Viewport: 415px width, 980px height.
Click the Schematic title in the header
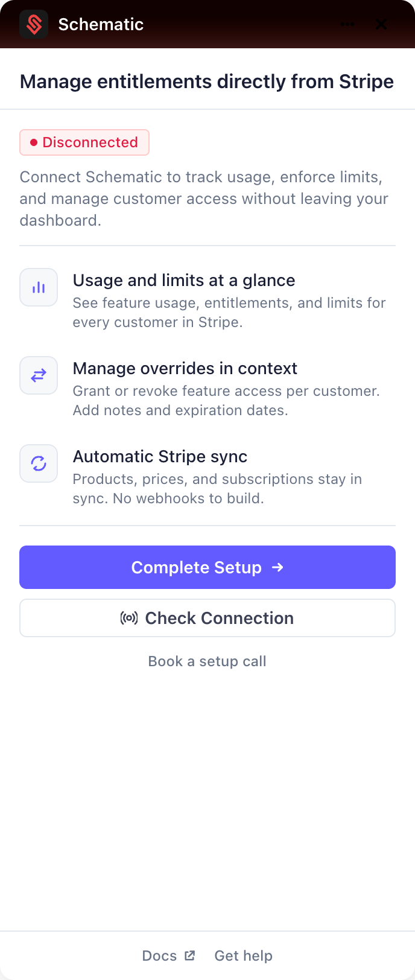(x=100, y=24)
